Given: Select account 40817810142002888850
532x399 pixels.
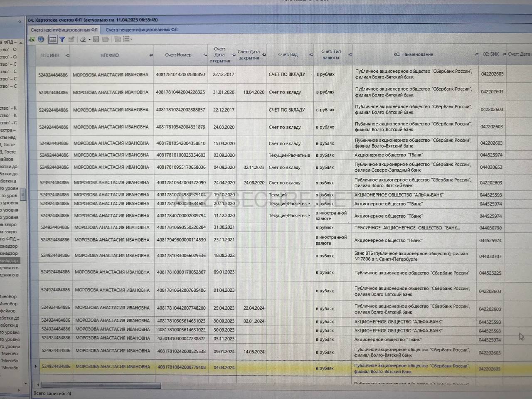Looking at the screenshot, I should click(x=180, y=75).
